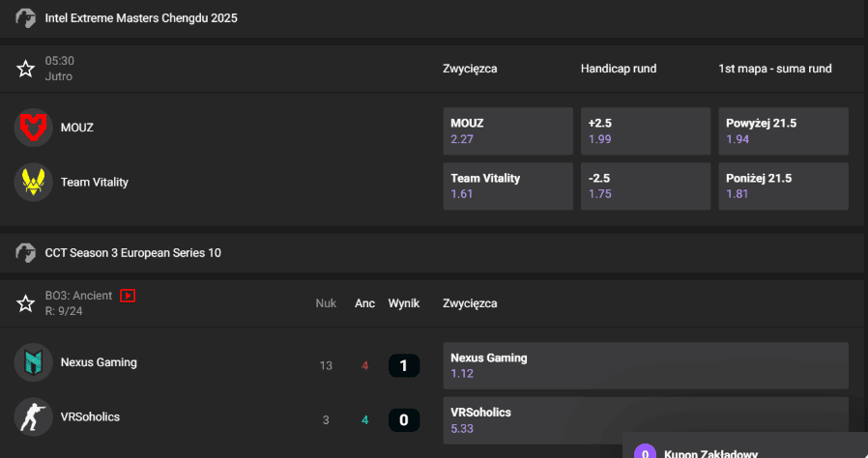868x458 pixels.
Task: Favorite the Nexus Gaming vs VRSoholics match
Action: click(x=25, y=303)
